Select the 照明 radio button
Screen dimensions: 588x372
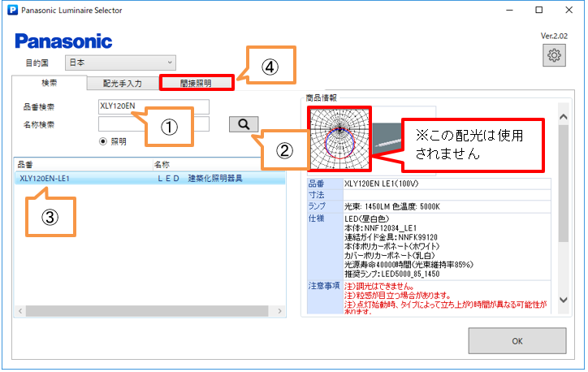tap(103, 141)
